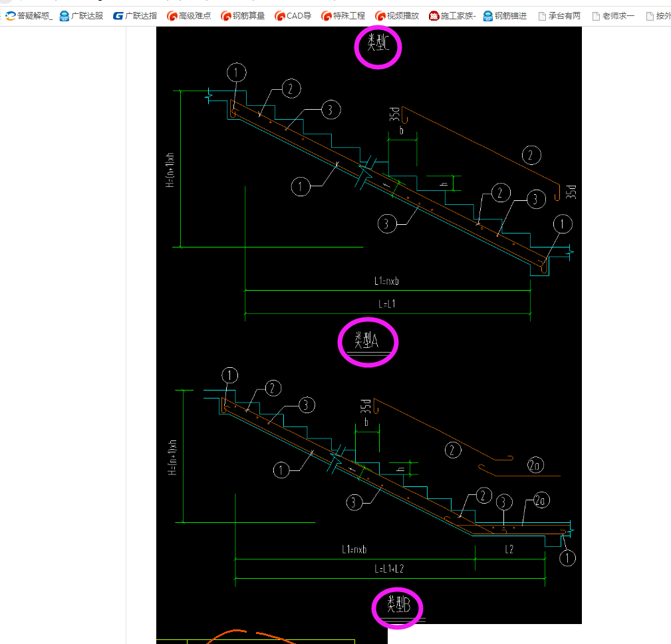Open the 钢筋算量 bookmark
The width and height of the screenshot is (671, 644).
click(x=243, y=16)
